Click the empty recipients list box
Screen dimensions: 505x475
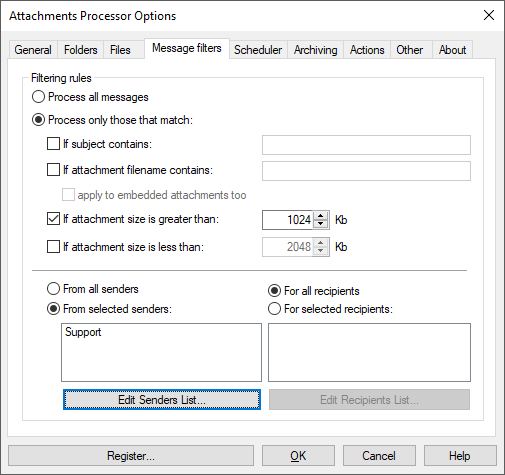tap(369, 352)
